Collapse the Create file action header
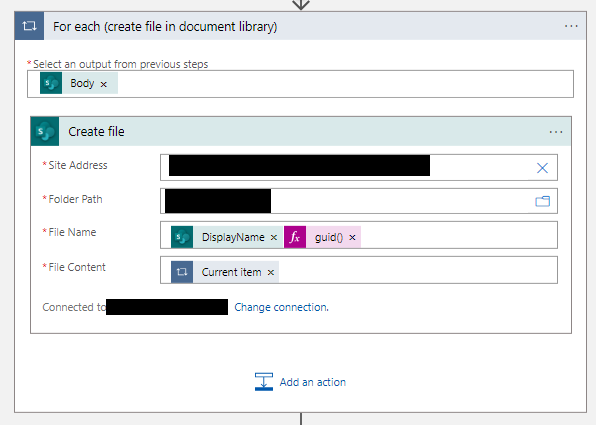This screenshot has width=596, height=428. 301,132
